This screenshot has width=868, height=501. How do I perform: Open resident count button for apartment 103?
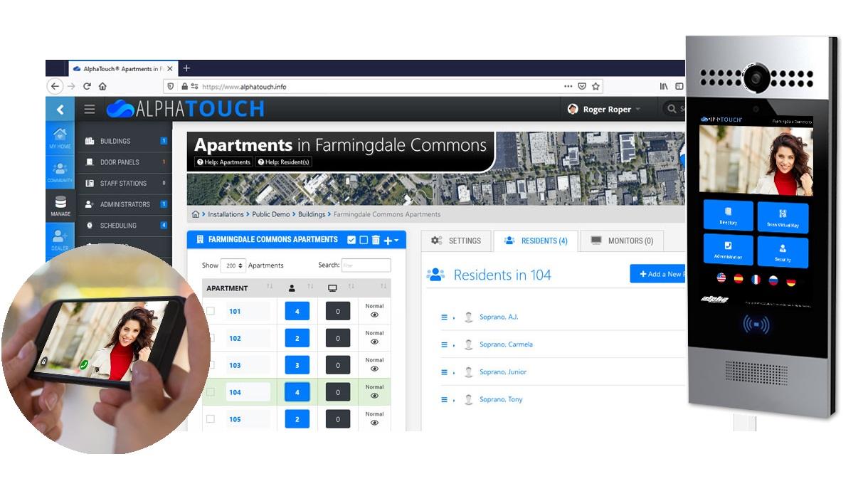click(x=297, y=365)
